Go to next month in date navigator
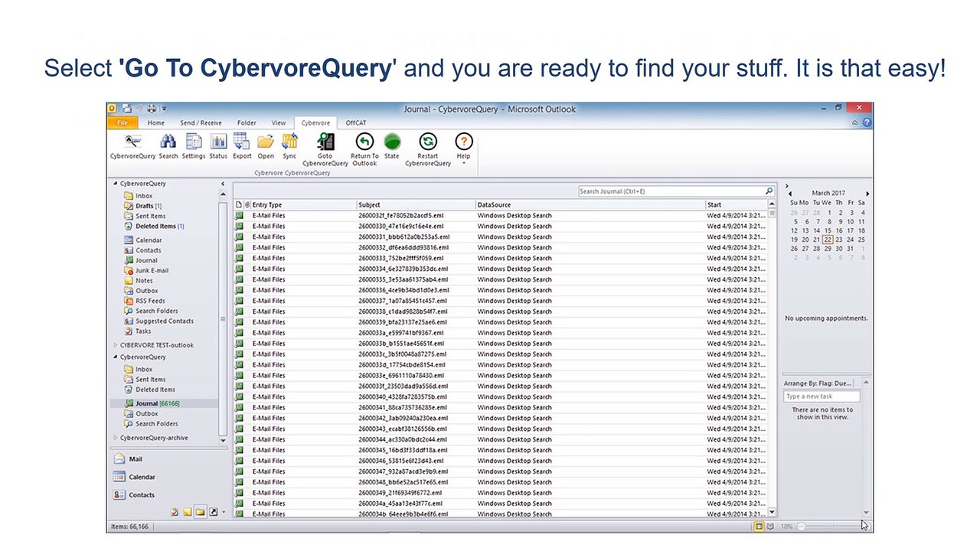Viewport: 980px width, 551px height. tap(867, 194)
